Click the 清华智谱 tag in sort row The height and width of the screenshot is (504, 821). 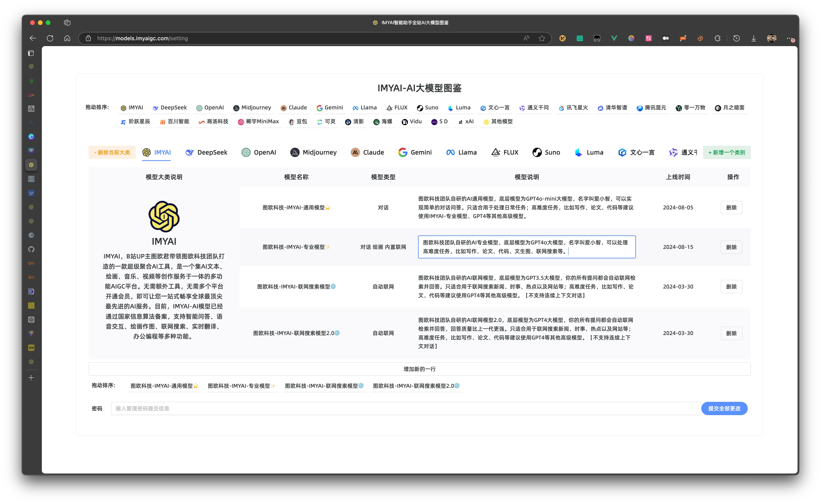(x=612, y=108)
